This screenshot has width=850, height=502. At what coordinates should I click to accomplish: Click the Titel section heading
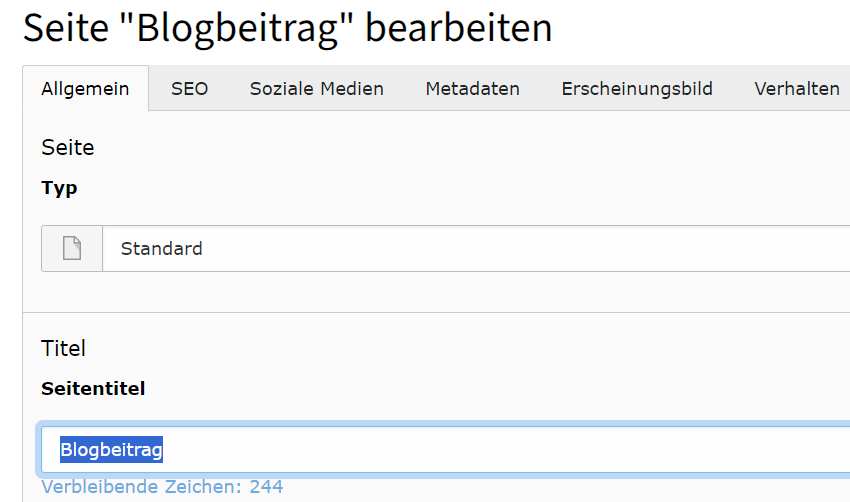pyautogui.click(x=63, y=348)
